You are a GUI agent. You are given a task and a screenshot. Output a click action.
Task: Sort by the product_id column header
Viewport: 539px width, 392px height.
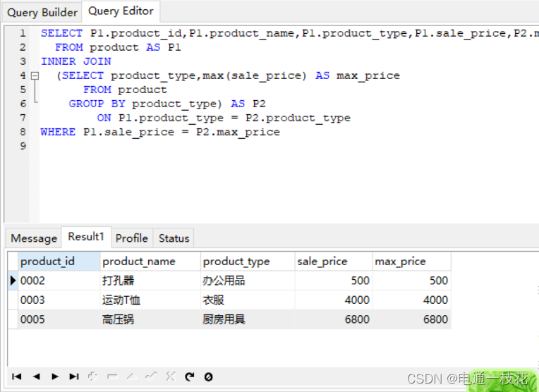click(59, 262)
